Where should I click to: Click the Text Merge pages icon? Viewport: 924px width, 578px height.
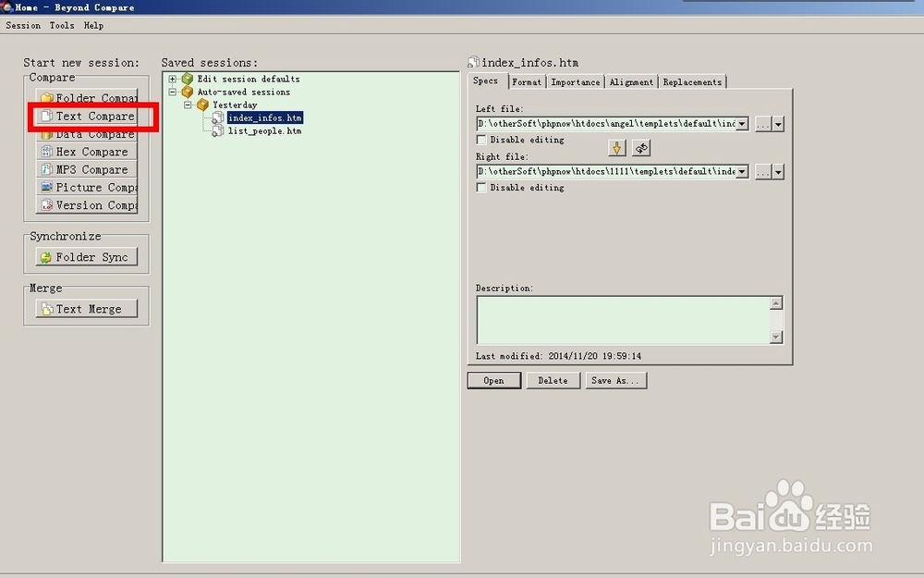[47, 309]
